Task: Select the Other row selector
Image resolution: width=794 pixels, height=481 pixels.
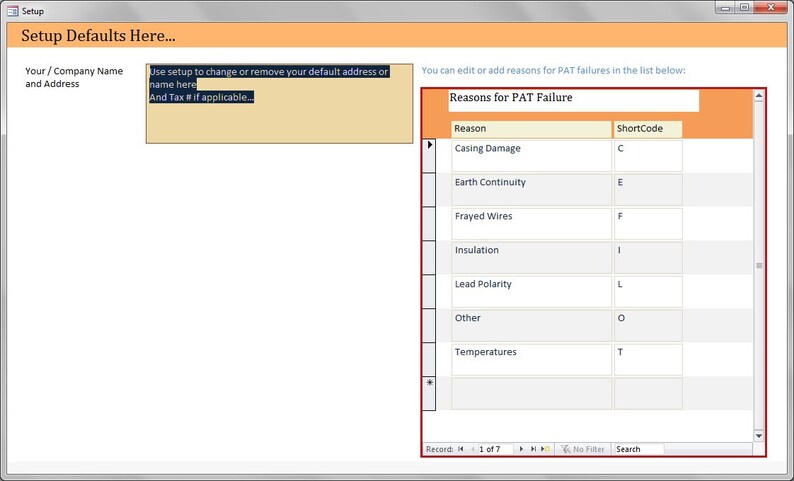Action: (428, 326)
